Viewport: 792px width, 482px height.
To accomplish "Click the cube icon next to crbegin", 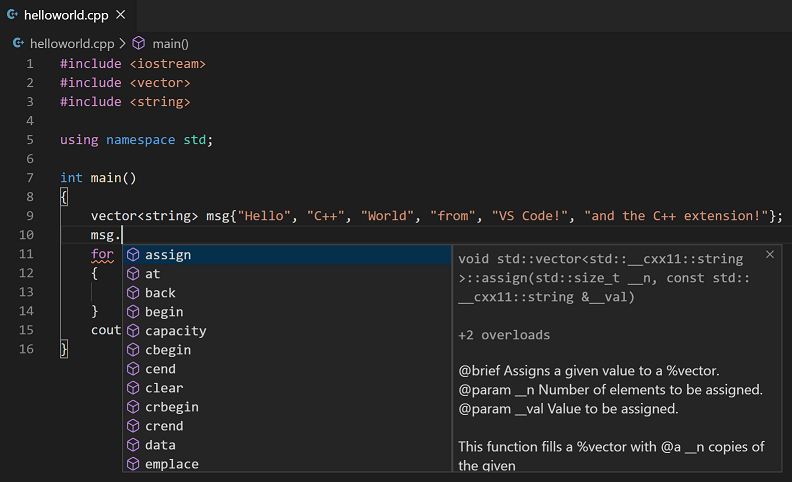I will point(133,407).
